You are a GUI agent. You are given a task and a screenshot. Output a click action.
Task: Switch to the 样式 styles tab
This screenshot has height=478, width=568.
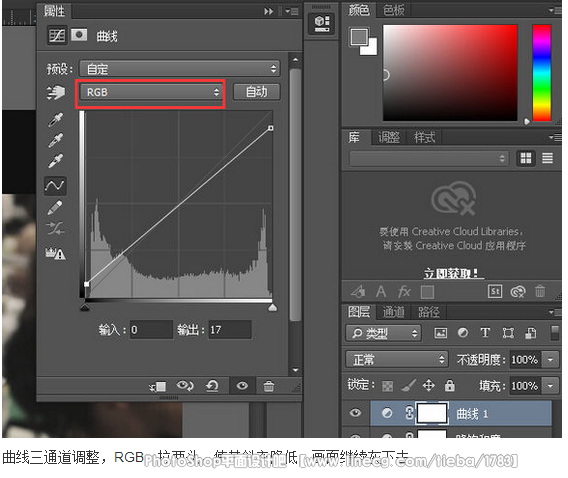[424, 137]
